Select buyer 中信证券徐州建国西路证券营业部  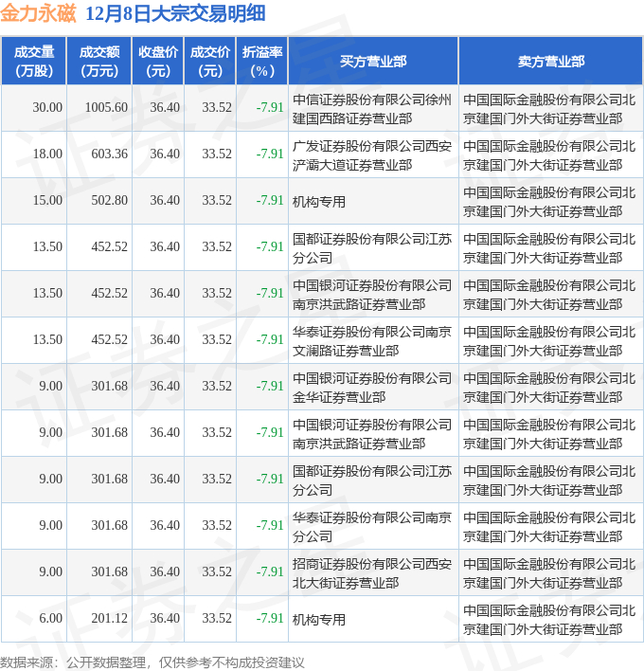pos(372,109)
